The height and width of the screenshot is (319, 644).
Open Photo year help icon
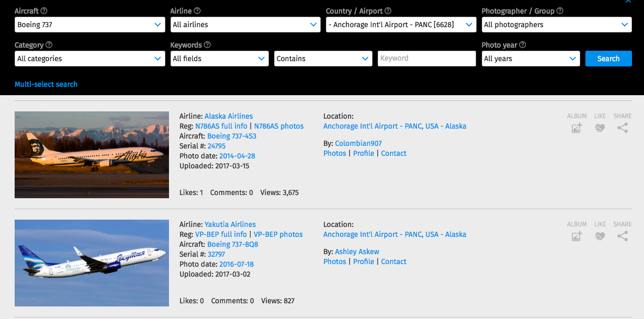coord(523,45)
